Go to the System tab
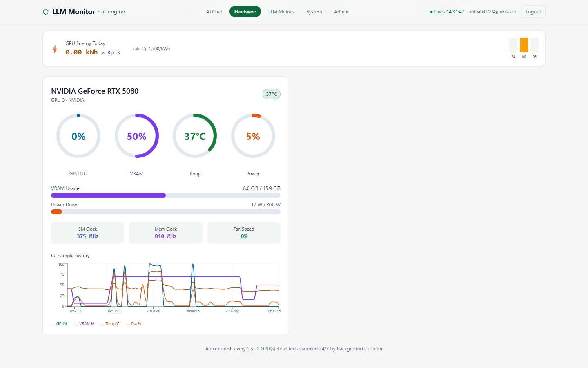The width and height of the screenshot is (588, 368). [x=314, y=12]
